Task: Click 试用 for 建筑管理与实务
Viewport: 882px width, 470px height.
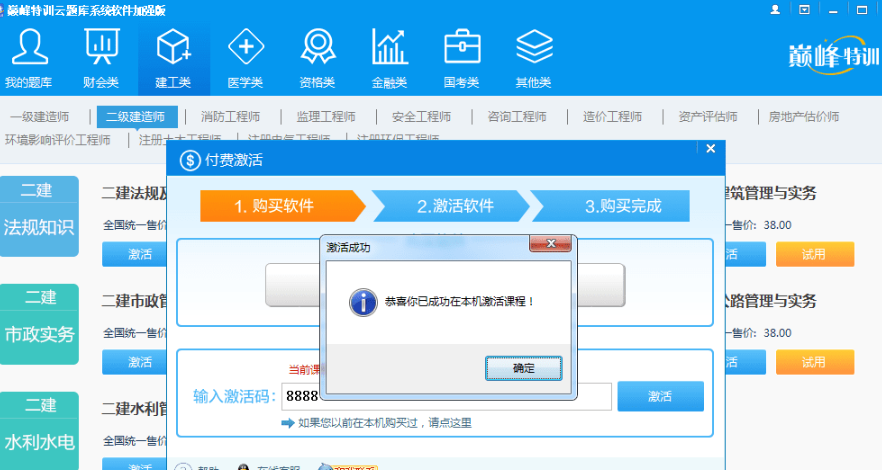Action: point(815,254)
